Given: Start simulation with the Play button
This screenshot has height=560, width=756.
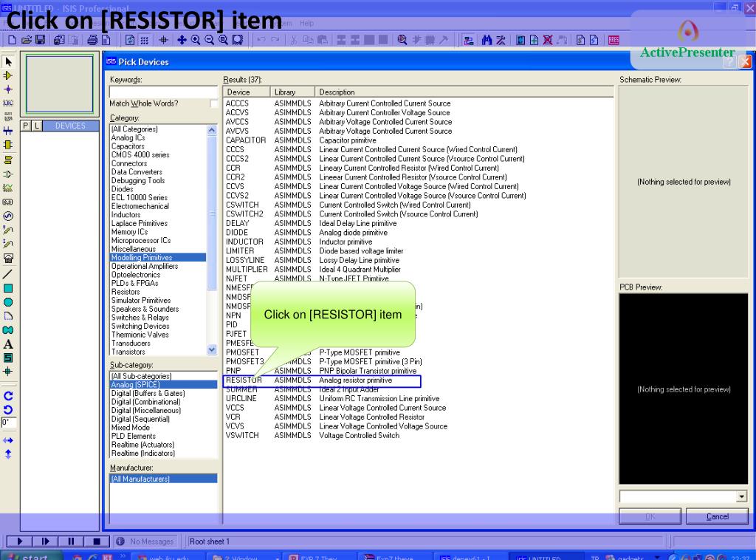Looking at the screenshot, I should 19,542.
